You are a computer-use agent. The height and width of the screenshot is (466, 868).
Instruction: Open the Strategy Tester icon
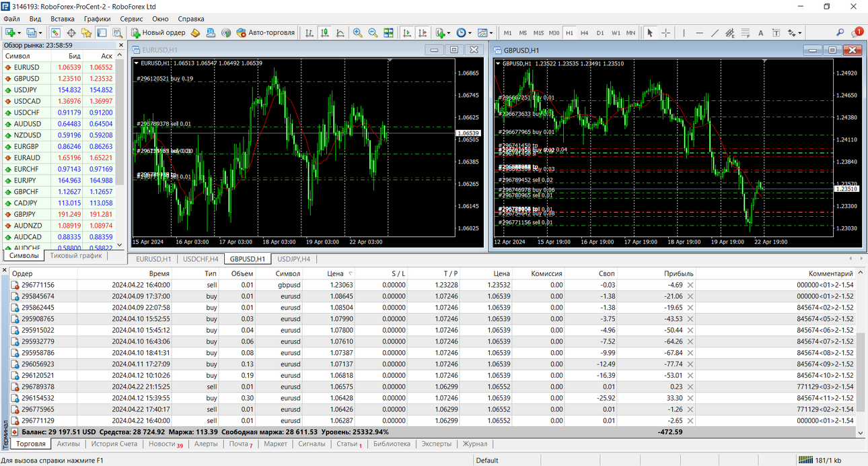point(117,32)
